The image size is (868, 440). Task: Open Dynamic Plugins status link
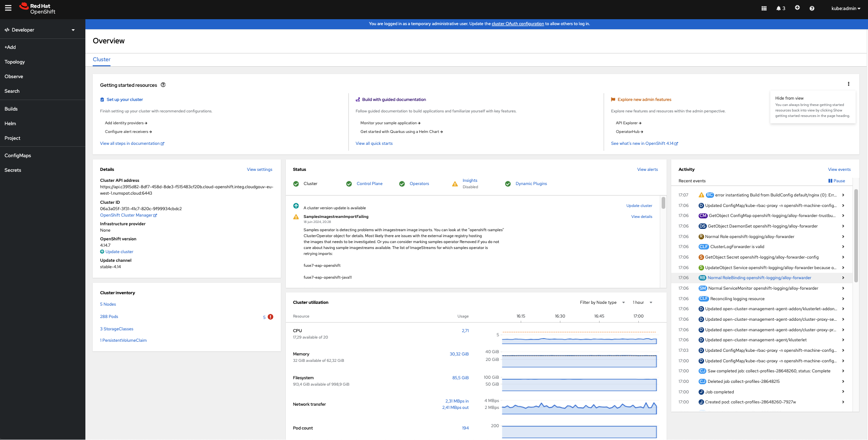click(x=531, y=184)
